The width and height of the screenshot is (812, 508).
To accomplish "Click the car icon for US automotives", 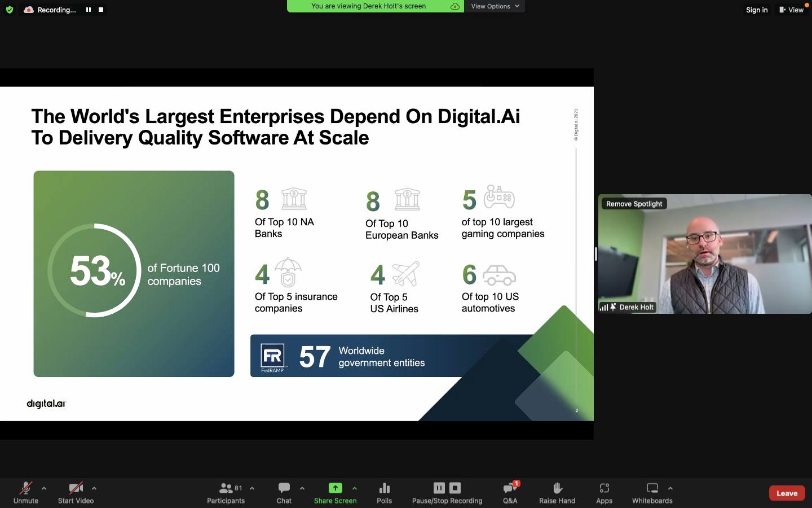I will [499, 275].
